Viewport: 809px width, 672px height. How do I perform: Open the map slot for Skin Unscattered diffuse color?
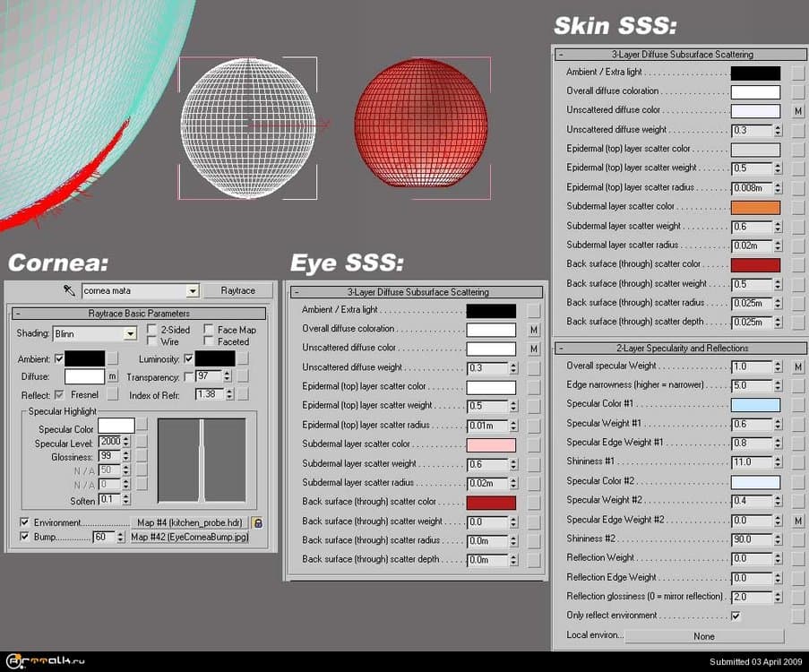tap(797, 111)
